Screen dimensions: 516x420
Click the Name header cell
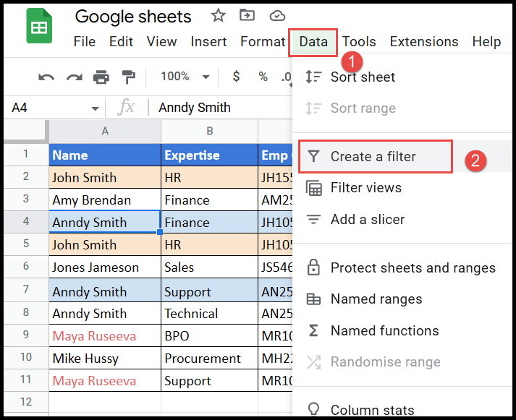[105, 155]
